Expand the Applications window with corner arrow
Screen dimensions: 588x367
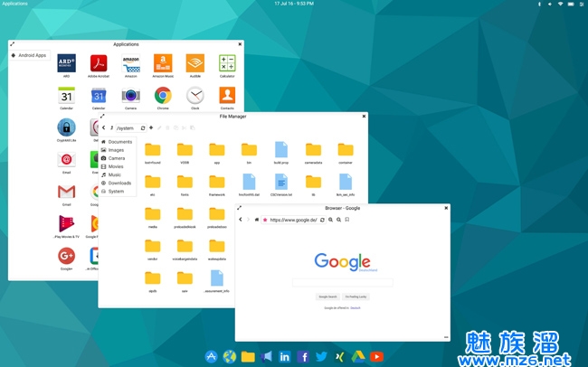12,44
